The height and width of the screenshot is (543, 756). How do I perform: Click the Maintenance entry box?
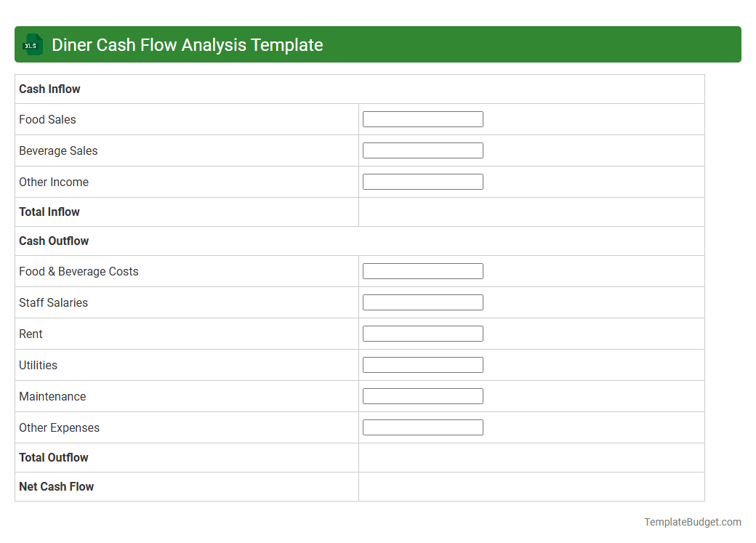(x=422, y=395)
